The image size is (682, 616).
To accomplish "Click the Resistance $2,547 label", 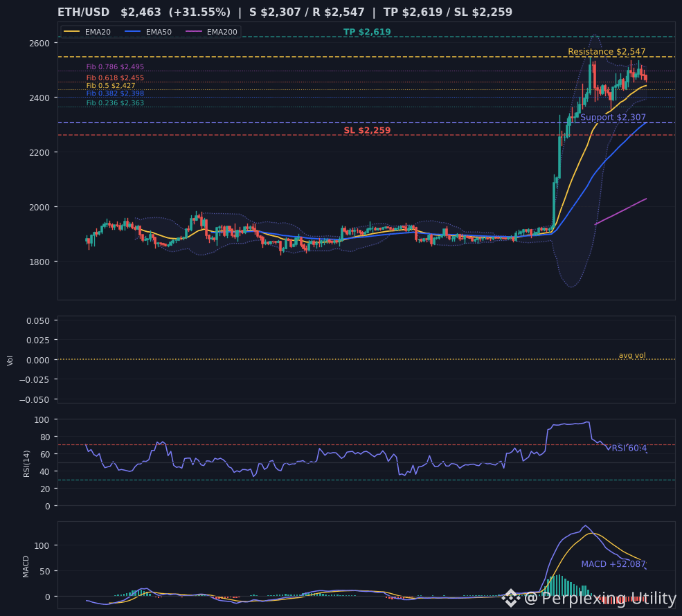I will pos(607,52).
